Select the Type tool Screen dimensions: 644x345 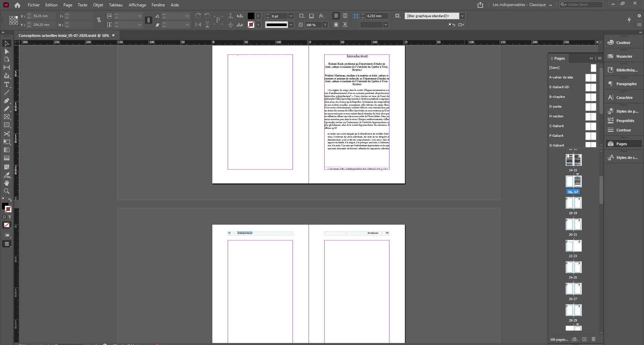tap(6, 84)
